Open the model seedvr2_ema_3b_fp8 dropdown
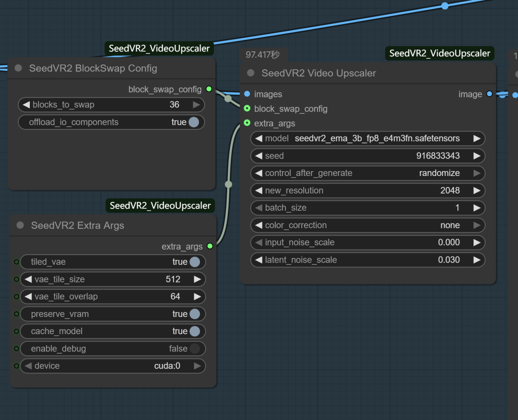This screenshot has height=420, width=518. click(x=368, y=139)
